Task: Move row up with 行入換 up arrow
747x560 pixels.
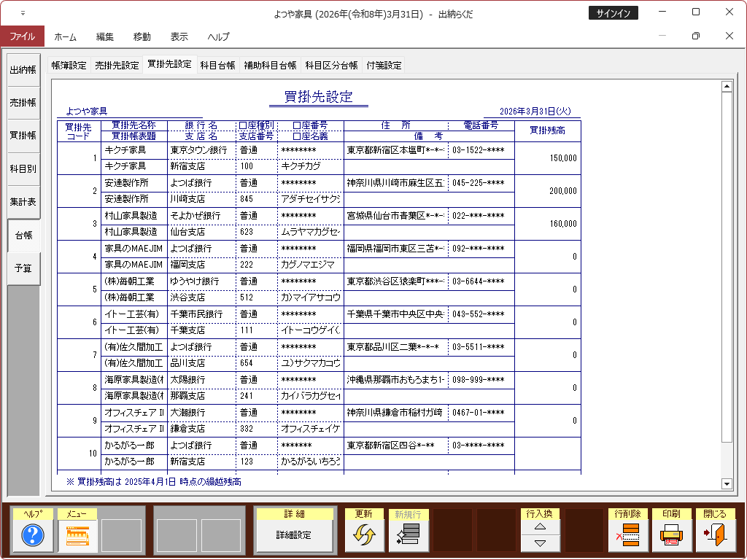Action: 541,526
